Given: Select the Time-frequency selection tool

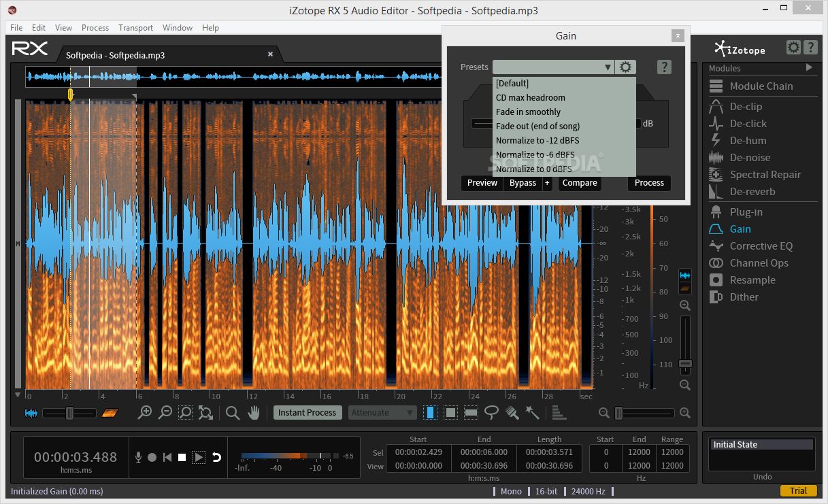Looking at the screenshot, I should (450, 412).
